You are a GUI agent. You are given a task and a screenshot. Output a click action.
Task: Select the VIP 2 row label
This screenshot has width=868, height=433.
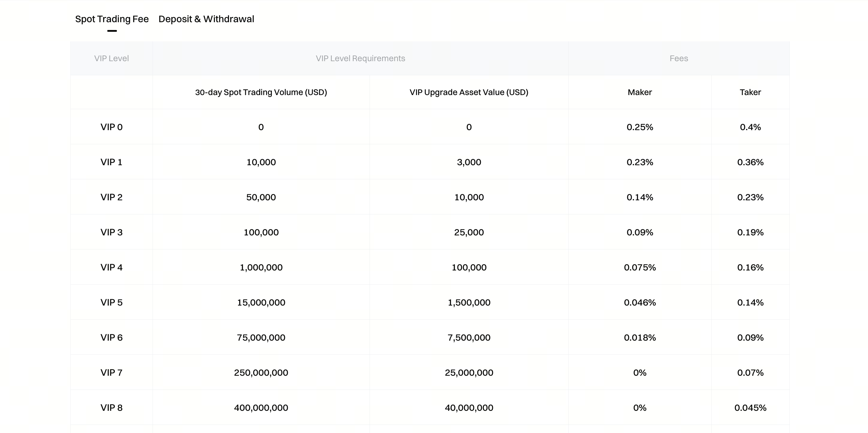pyautogui.click(x=111, y=197)
